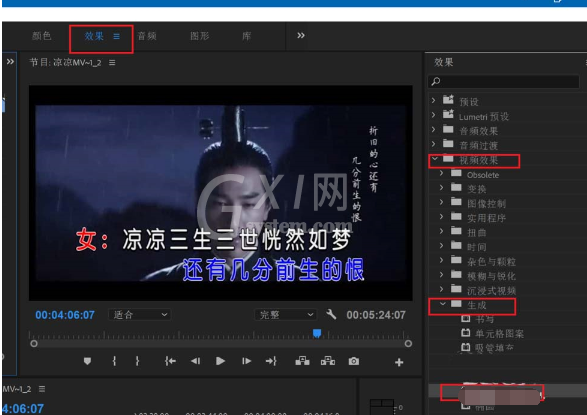Expand the 时间 folder
Viewport: 587px width, 415px height.
441,246
